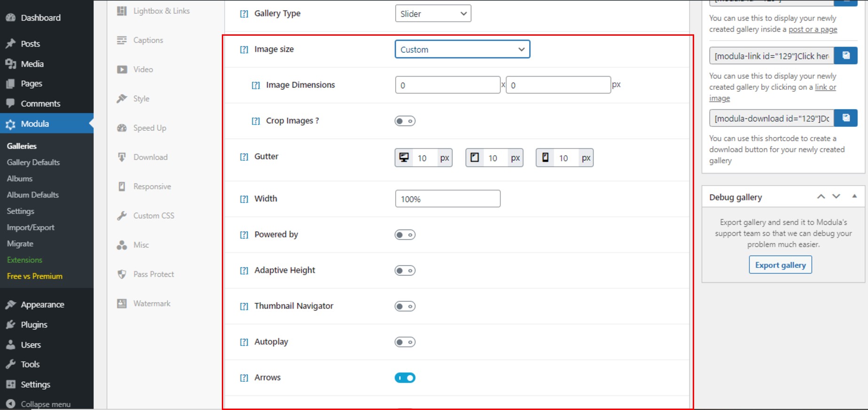Enable the Adaptive Height switch
The height and width of the screenshot is (410, 868).
click(405, 270)
